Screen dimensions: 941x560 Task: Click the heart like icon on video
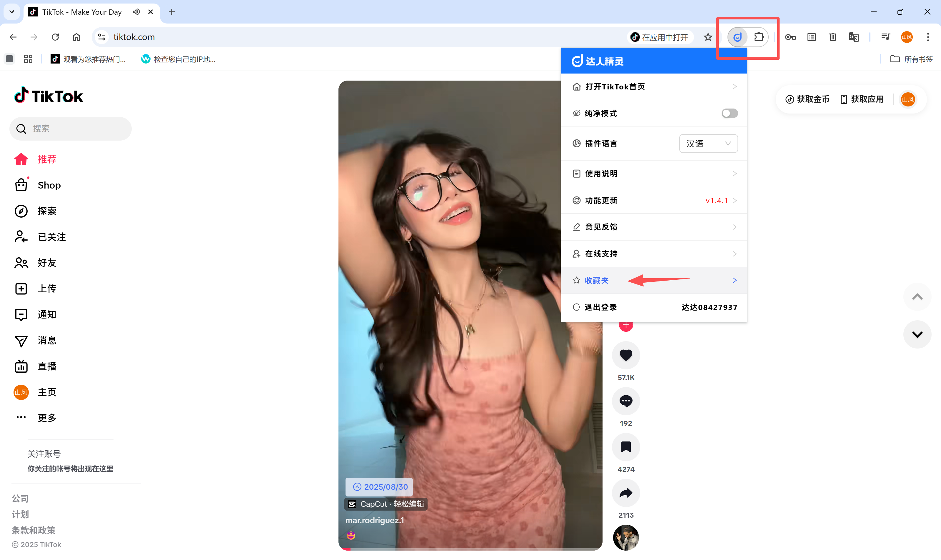[625, 355]
